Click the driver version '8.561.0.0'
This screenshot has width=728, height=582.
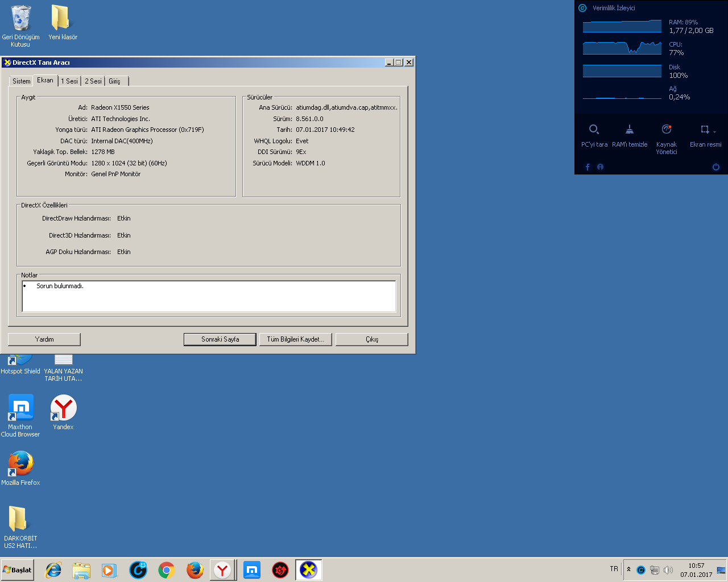coord(309,119)
